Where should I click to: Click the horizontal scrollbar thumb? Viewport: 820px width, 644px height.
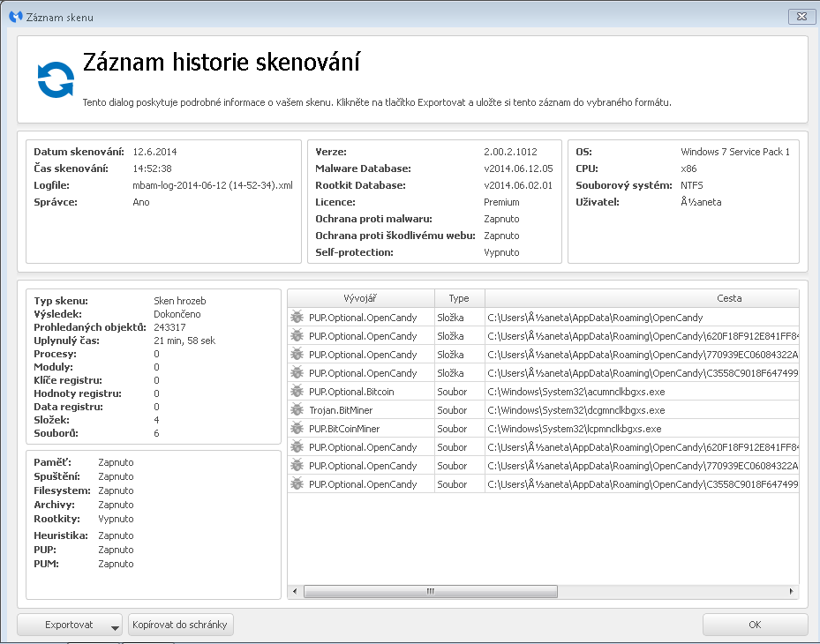[431, 591]
